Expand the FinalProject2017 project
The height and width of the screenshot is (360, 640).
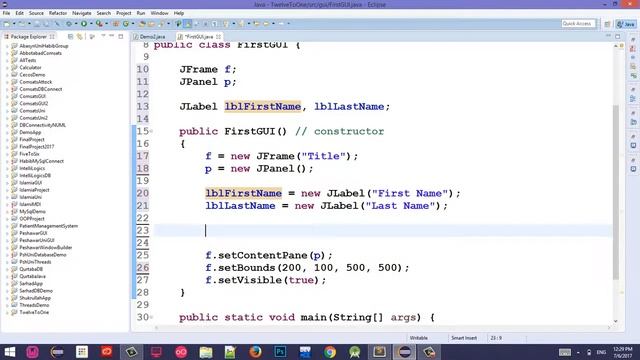[x=7, y=147]
